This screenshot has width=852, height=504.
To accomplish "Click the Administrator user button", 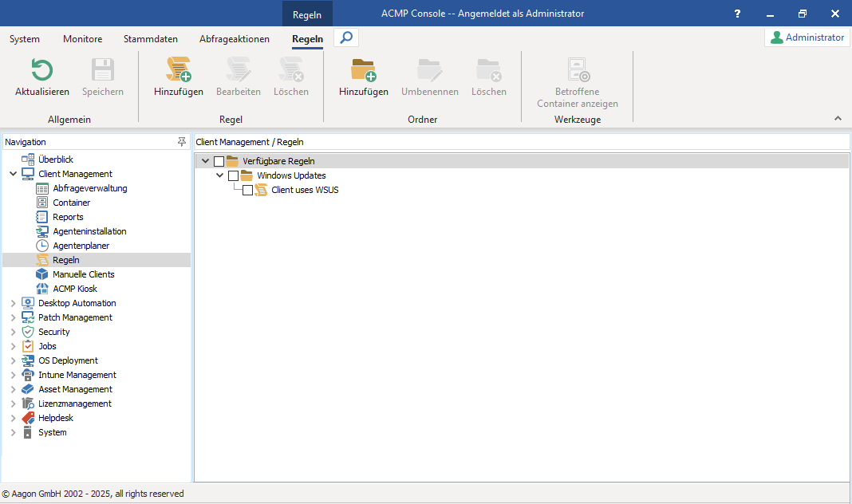I will click(807, 37).
